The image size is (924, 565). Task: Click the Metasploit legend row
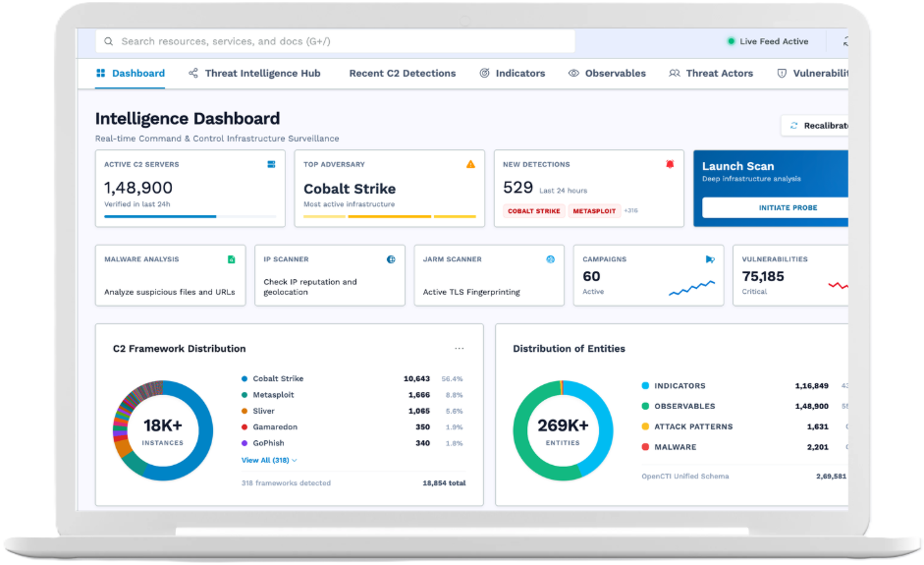pos(353,395)
